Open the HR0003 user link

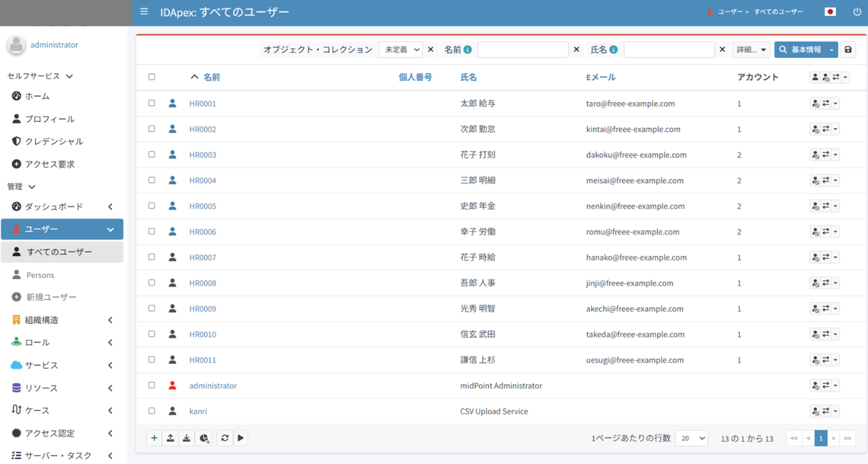203,155
